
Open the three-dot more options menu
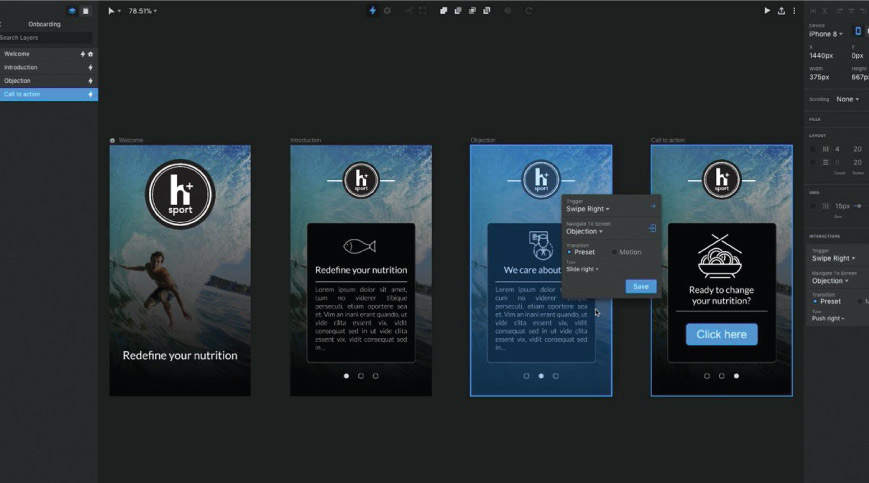pyautogui.click(x=794, y=11)
